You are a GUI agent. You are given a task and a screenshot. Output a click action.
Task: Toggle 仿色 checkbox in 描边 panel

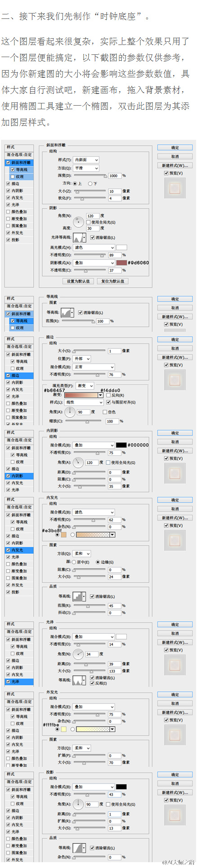(105, 412)
